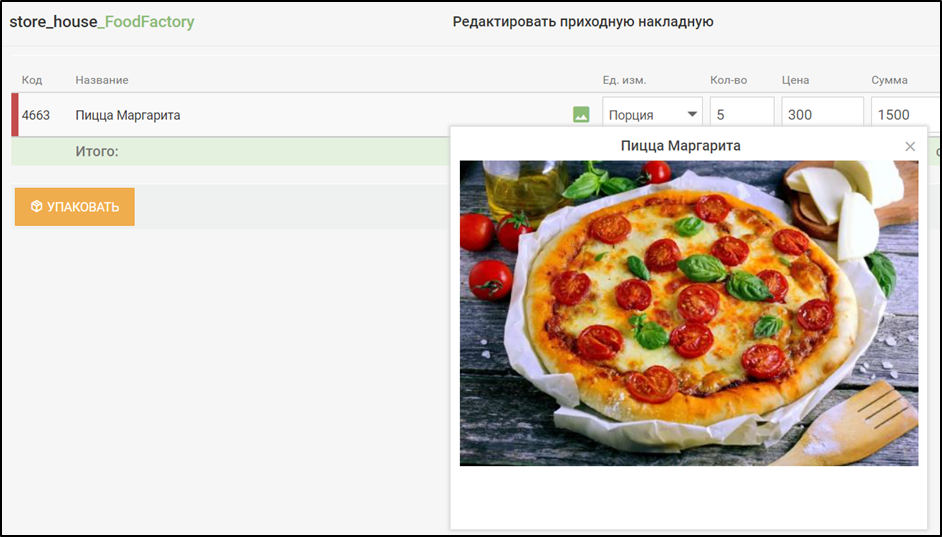
Task: Focus the quantity field containing 5
Action: [741, 115]
